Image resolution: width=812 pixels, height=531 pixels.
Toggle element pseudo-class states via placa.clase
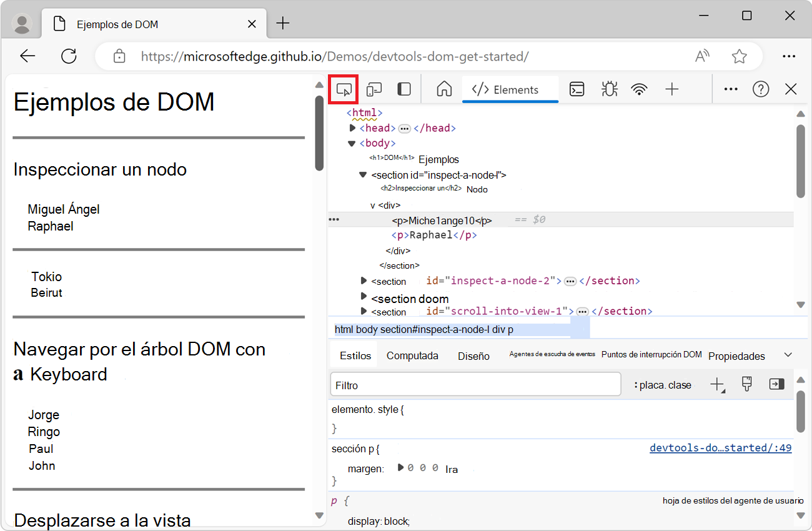[x=662, y=385]
